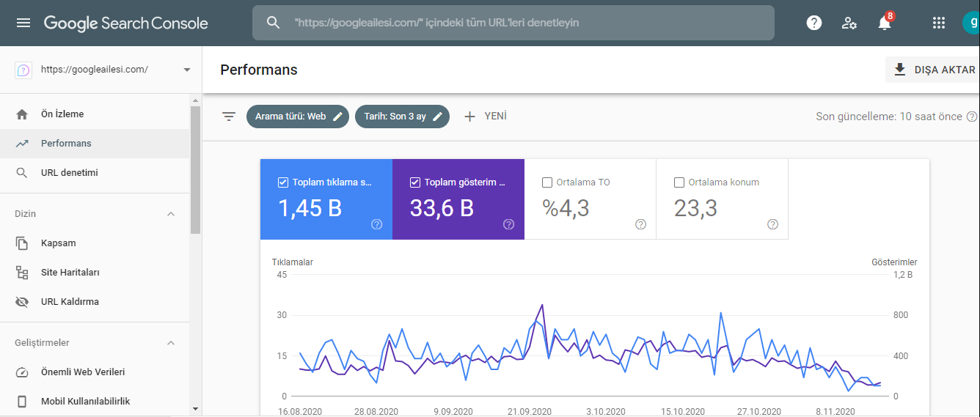Open help icon on Ortalama TO card
Viewport: 980px width, 417px height.
640,224
